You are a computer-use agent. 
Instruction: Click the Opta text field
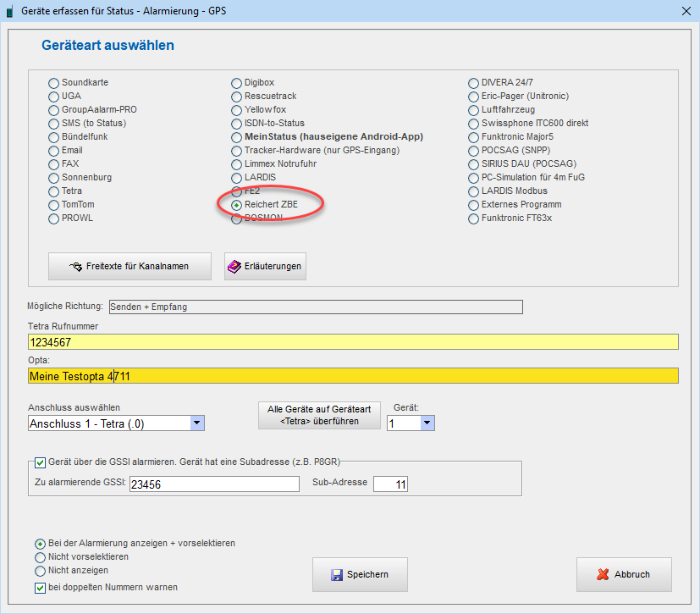click(x=353, y=375)
